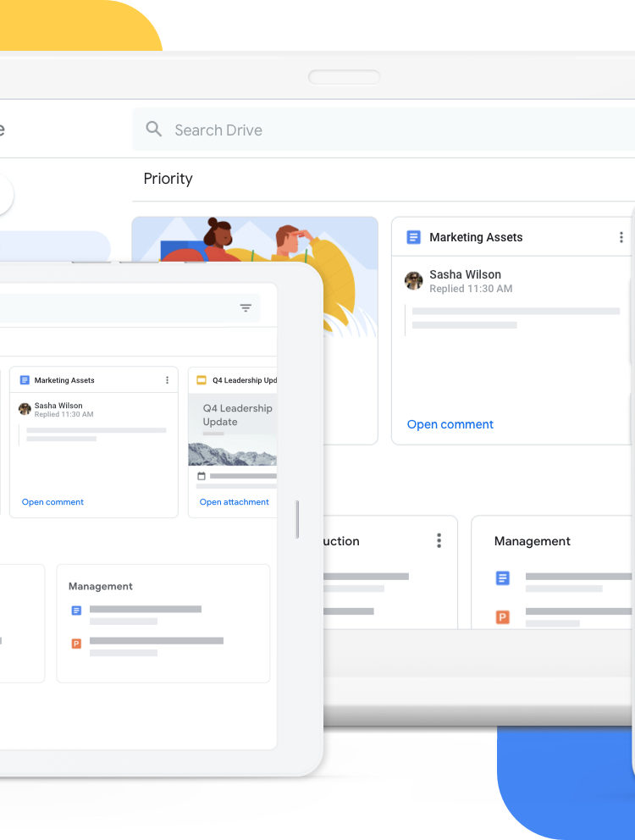Open three-dot menu on large Marketing Assets card
This screenshot has height=840, width=635.
pos(621,237)
